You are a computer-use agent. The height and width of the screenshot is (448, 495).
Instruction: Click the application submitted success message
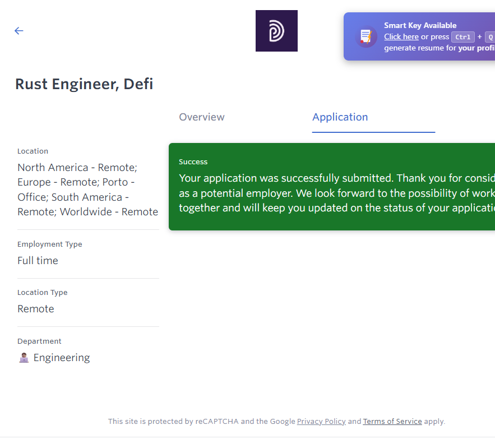pos(336,193)
